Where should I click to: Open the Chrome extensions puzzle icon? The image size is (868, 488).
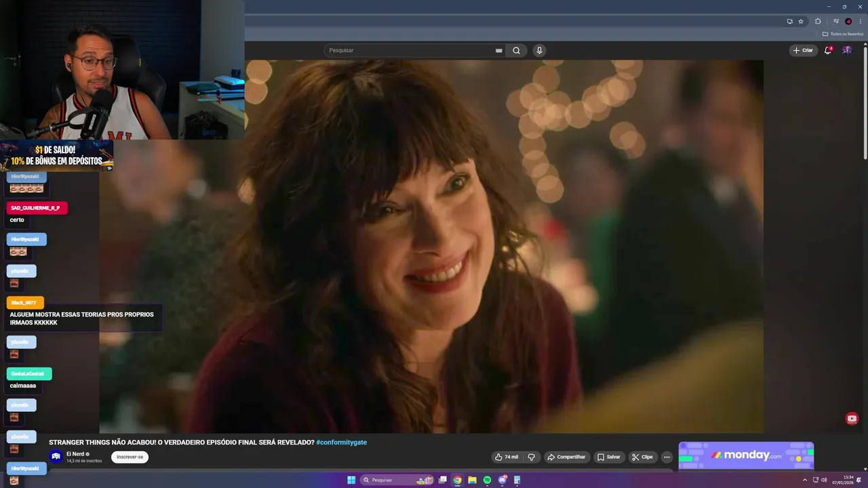(818, 21)
